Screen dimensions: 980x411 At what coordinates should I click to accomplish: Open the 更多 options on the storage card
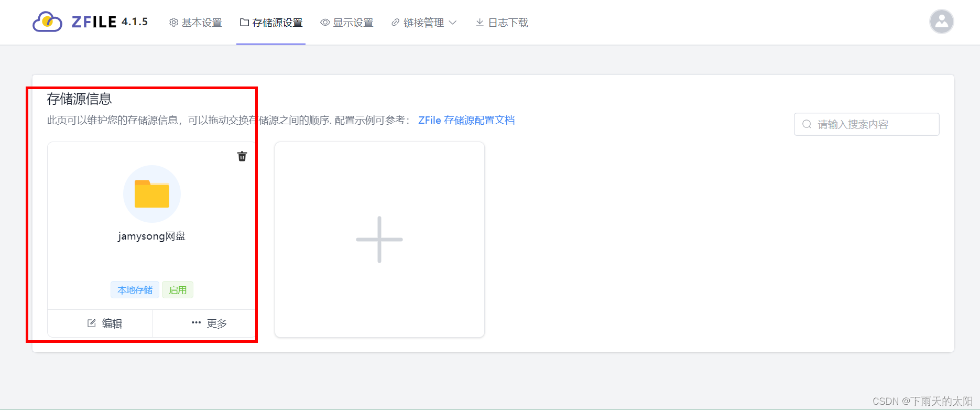[209, 323]
